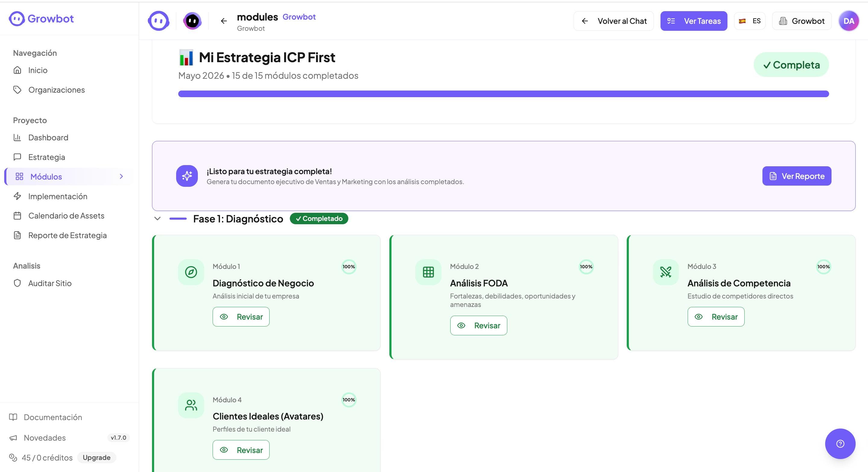Screen dimensions: 868x472
Task: Open the DA user avatar menu
Action: tap(848, 21)
